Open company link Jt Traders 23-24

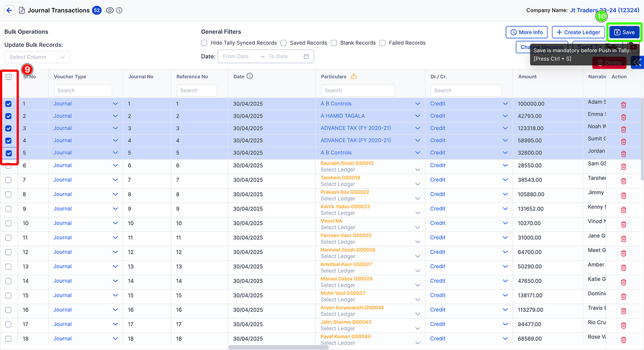(605, 10)
